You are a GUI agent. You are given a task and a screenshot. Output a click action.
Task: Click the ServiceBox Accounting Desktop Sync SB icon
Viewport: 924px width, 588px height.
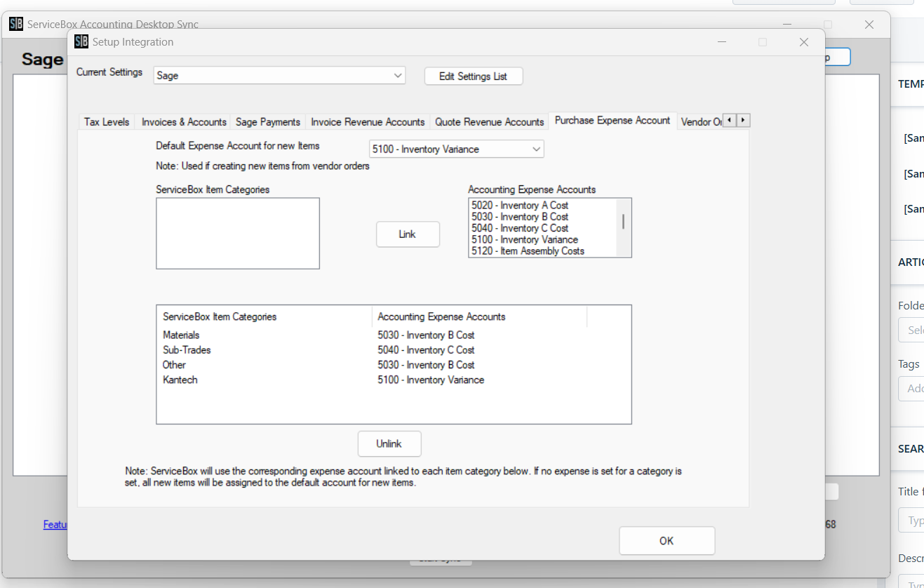[16, 25]
